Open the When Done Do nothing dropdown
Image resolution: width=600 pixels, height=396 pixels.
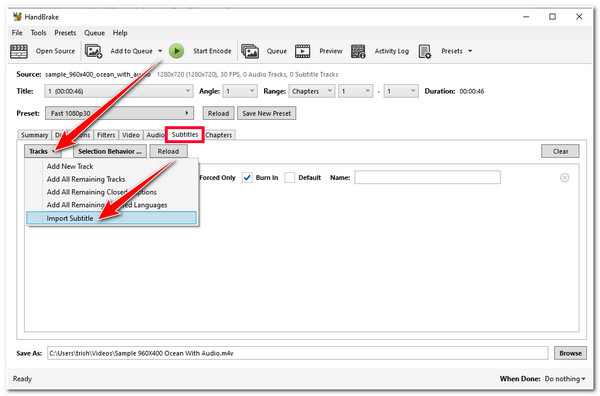click(565, 379)
